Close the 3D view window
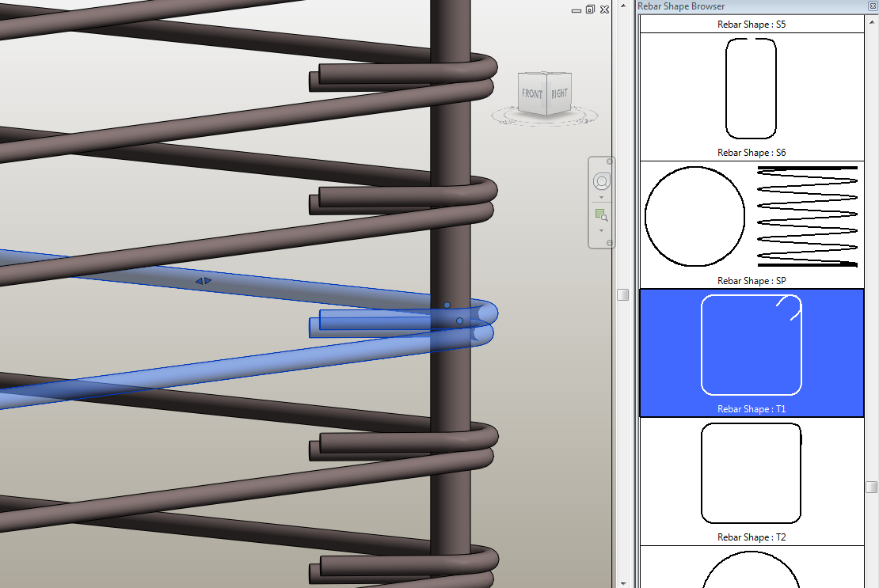Viewport: 879px width, 588px height. (604, 9)
